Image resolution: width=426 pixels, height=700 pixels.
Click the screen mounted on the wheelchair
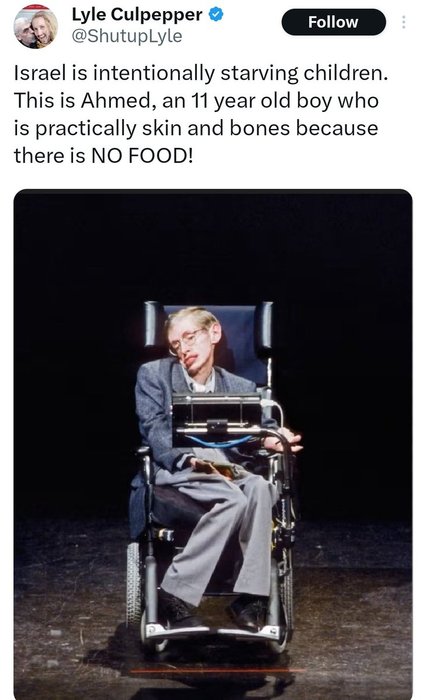coord(217,413)
